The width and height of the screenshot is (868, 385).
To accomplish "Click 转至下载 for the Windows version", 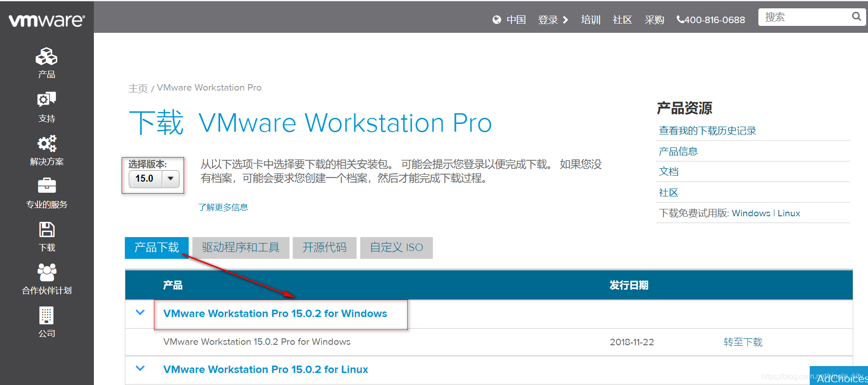I will pos(743,342).
